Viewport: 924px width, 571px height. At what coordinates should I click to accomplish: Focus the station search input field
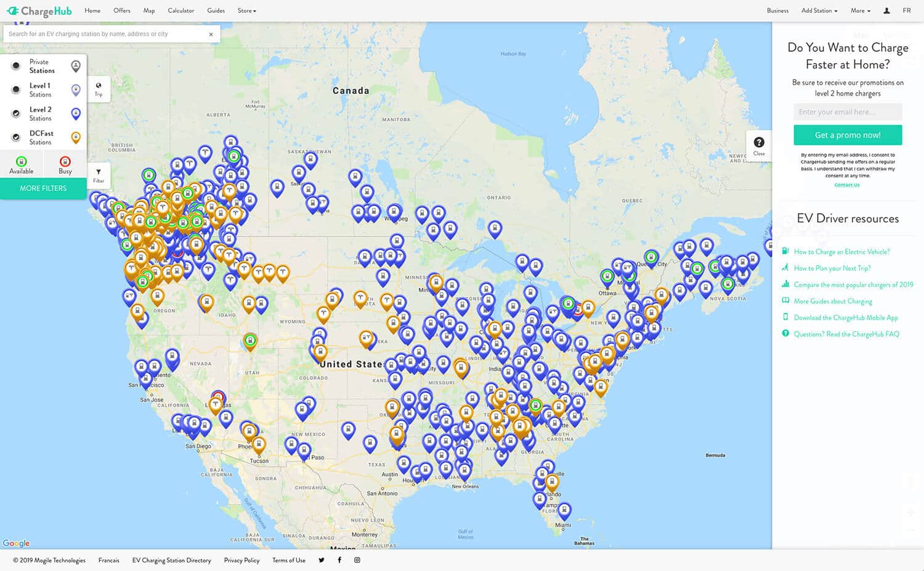click(x=105, y=34)
